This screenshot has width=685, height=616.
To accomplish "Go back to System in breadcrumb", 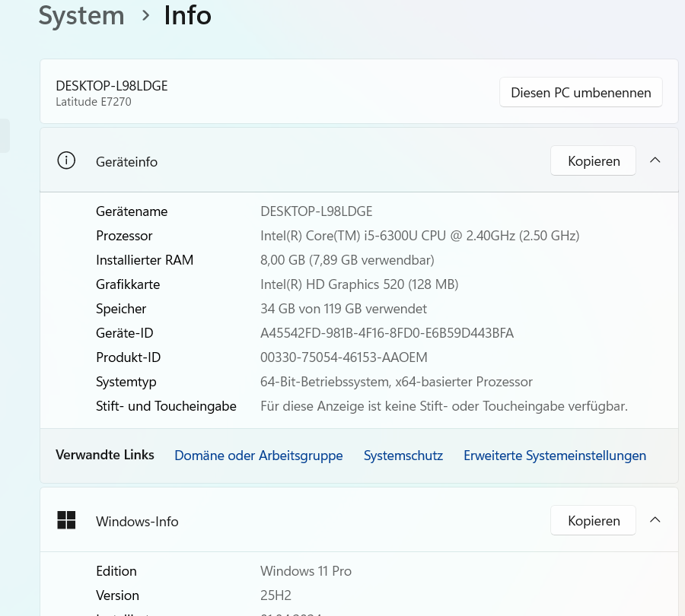I will tap(81, 16).
